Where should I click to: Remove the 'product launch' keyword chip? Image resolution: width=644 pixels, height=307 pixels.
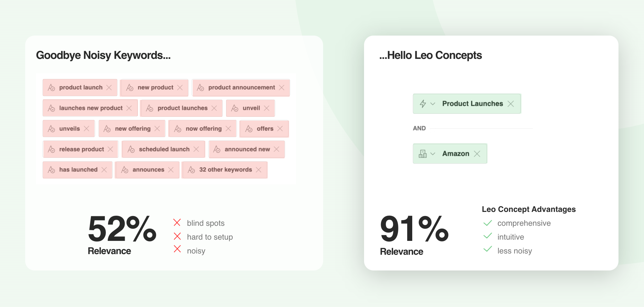[x=109, y=88]
